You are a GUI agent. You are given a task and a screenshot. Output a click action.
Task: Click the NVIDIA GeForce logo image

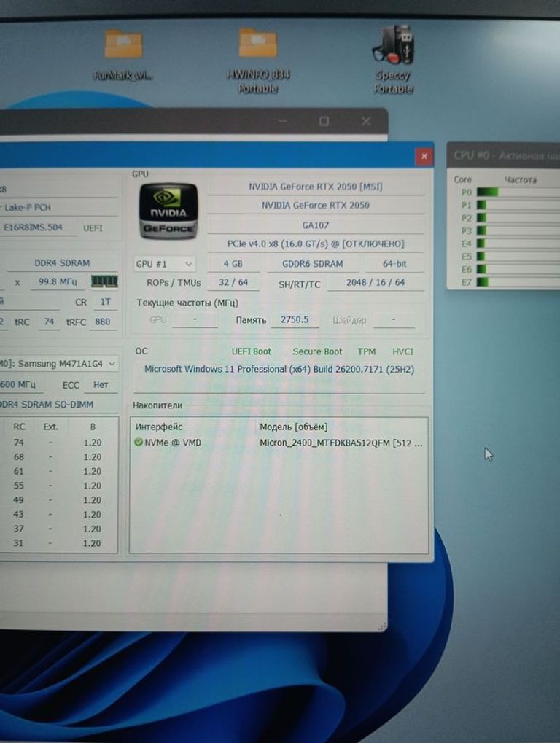point(168,211)
